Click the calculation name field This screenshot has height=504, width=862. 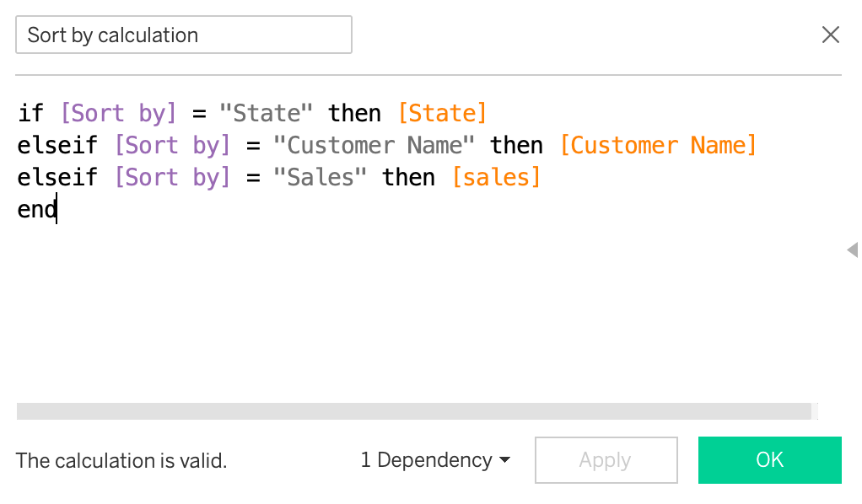click(x=183, y=35)
